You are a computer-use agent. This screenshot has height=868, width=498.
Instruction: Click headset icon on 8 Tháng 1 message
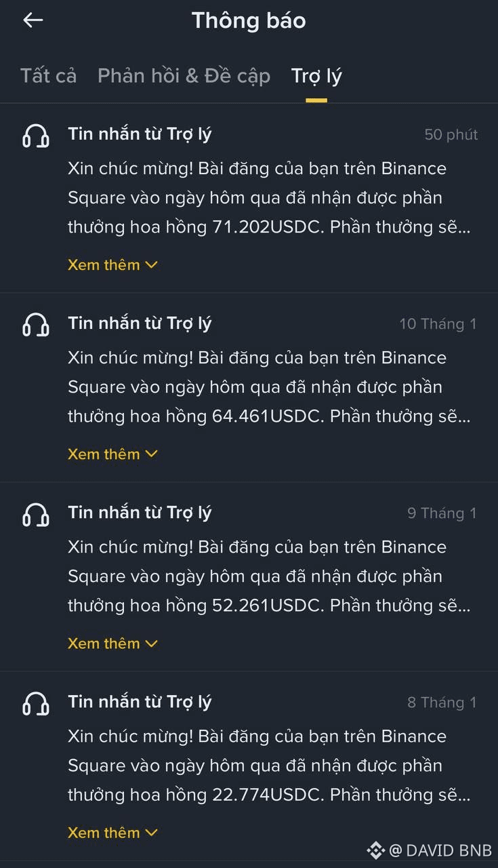(x=36, y=704)
